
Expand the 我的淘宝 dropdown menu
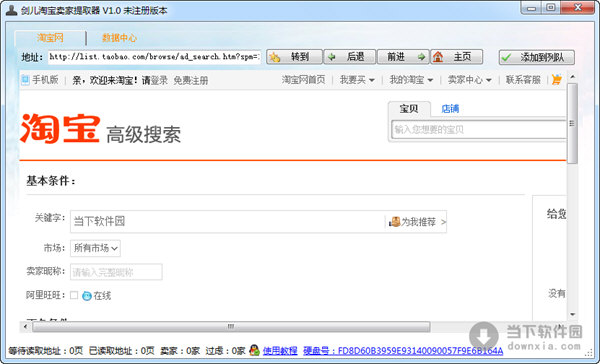[x=411, y=80]
